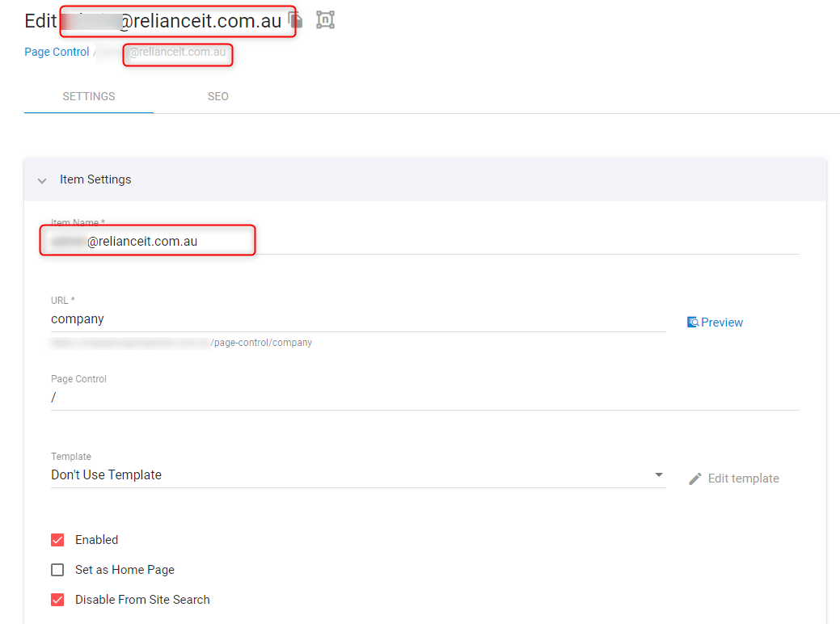
Task: Select the Don't Use Template combo box
Action: (x=358, y=475)
